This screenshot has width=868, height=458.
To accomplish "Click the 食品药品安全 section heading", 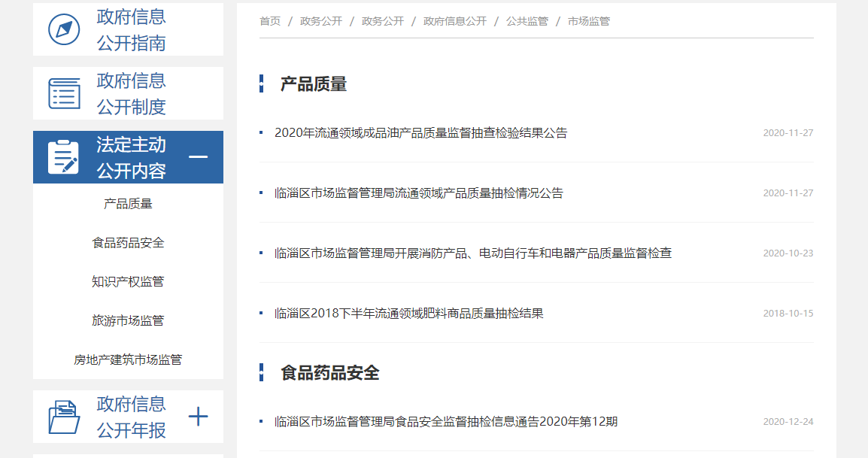I will [x=329, y=373].
